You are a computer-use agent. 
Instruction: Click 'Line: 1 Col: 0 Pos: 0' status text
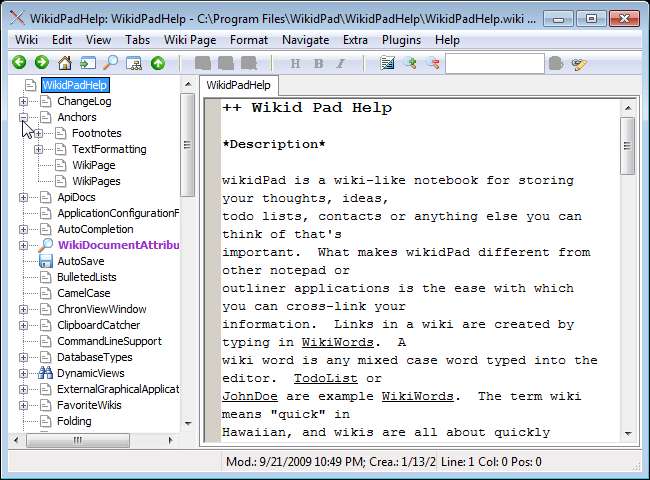(491, 462)
